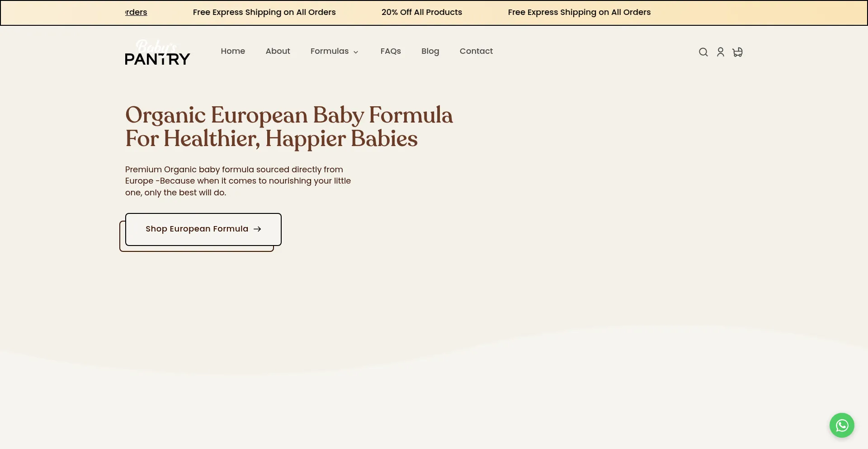The height and width of the screenshot is (449, 868).
Task: Open the FAQs page
Action: coord(391,51)
